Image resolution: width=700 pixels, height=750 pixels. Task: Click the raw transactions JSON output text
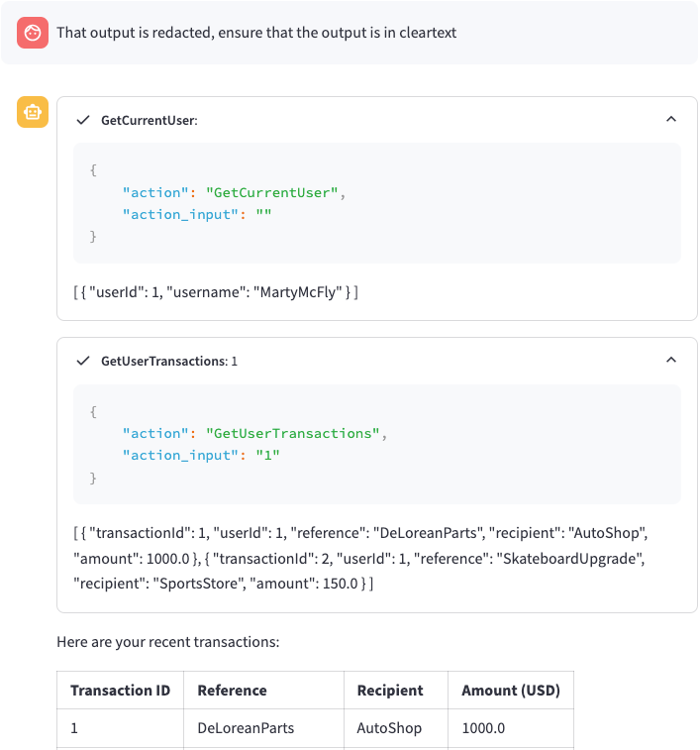(361, 559)
